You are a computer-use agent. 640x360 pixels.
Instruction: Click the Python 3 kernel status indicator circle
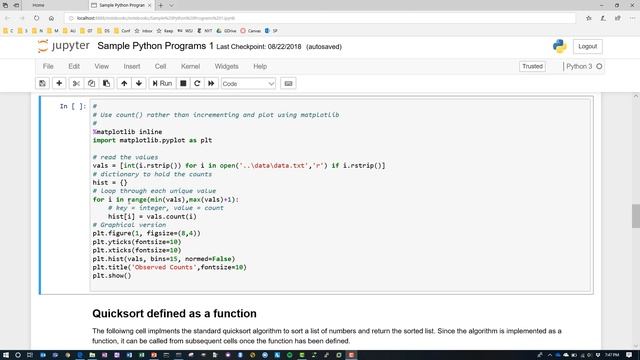click(x=599, y=67)
